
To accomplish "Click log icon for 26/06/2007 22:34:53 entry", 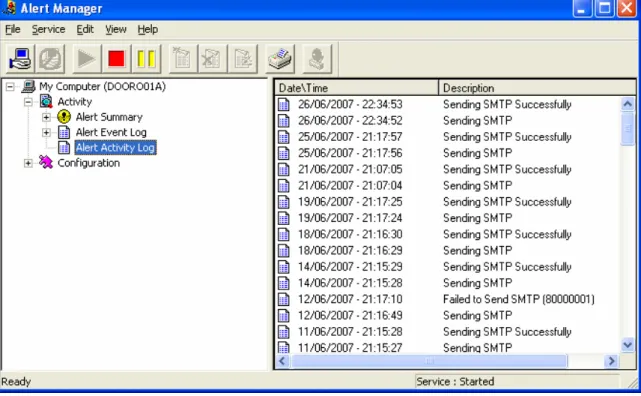I will (x=284, y=105).
